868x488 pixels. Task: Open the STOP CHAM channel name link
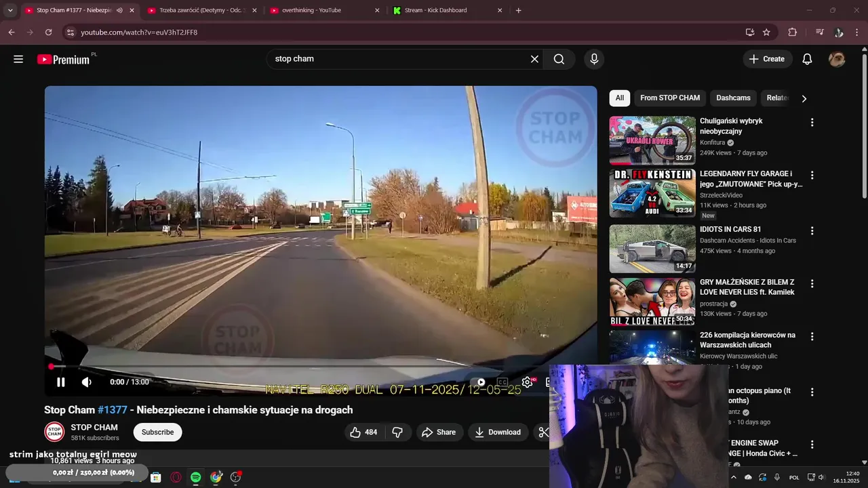(x=94, y=428)
